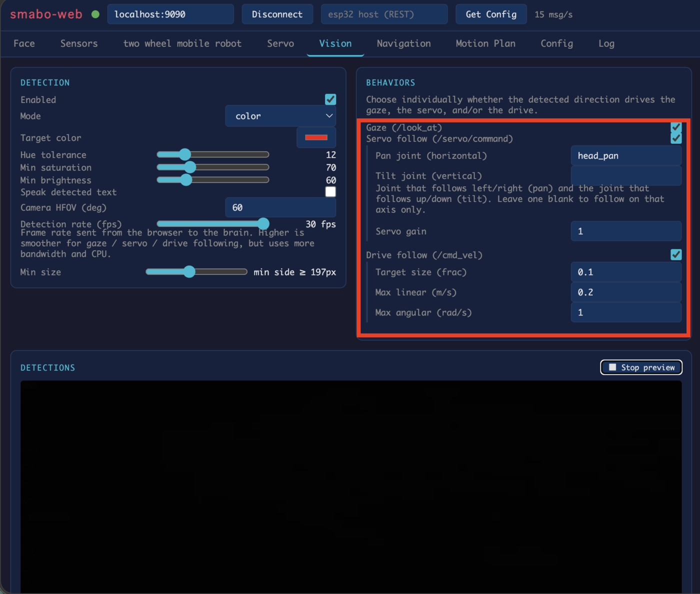Viewport: 700px width, 594px height.
Task: Click the Camera HFOV input field
Action: (280, 207)
